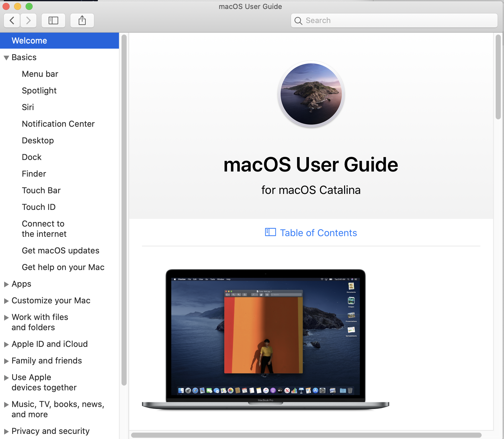The image size is (504, 439).
Task: Click Music, TV, books, news, and more label
Action: click(58, 409)
